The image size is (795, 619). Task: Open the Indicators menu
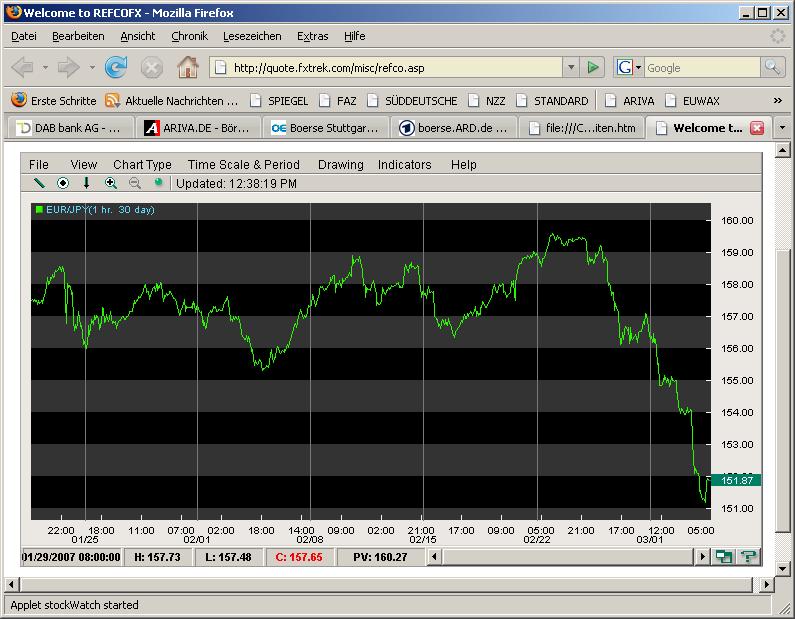click(404, 164)
